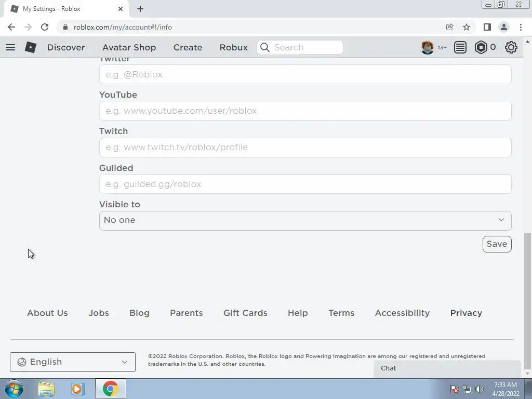
Task: Select the My Settings - Roblox tab
Action: click(66, 9)
